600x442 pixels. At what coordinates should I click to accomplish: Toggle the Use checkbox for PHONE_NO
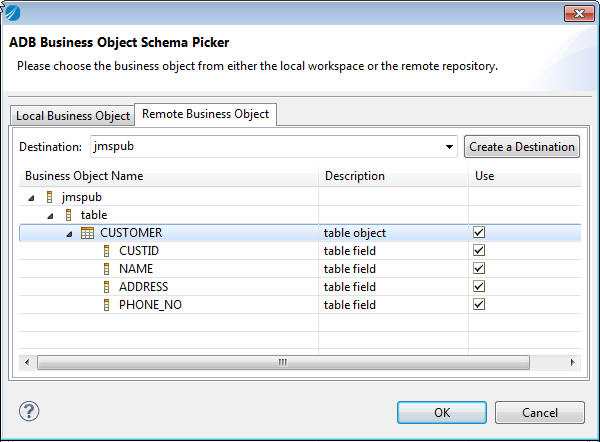(479, 305)
